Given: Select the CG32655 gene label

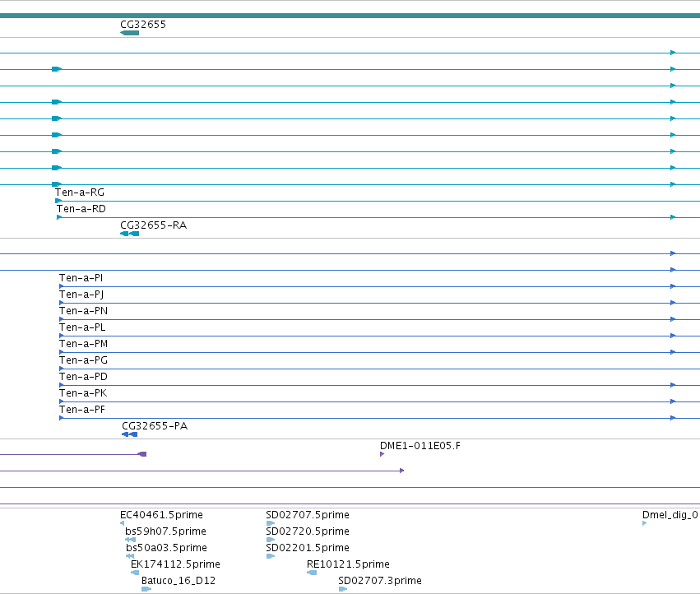Looking at the screenshot, I should coord(143,25).
